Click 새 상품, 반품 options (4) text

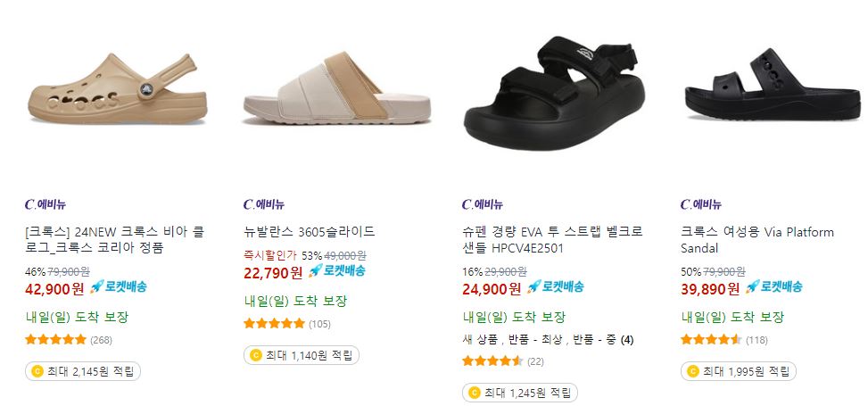[x=548, y=340]
